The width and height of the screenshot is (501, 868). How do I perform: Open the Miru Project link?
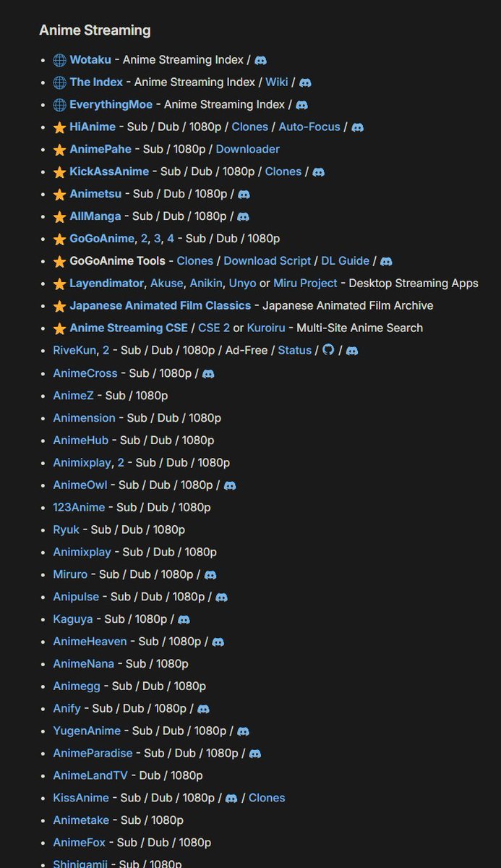coord(306,283)
